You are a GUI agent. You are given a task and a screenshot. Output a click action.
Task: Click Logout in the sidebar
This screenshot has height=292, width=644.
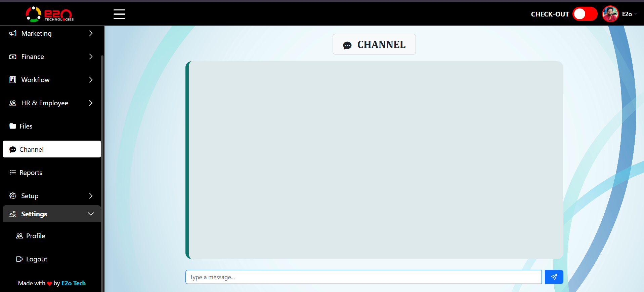[37, 259]
